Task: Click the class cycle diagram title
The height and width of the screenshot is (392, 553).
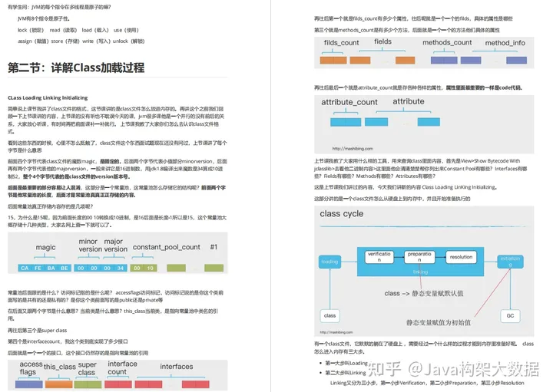Action: (x=341, y=214)
